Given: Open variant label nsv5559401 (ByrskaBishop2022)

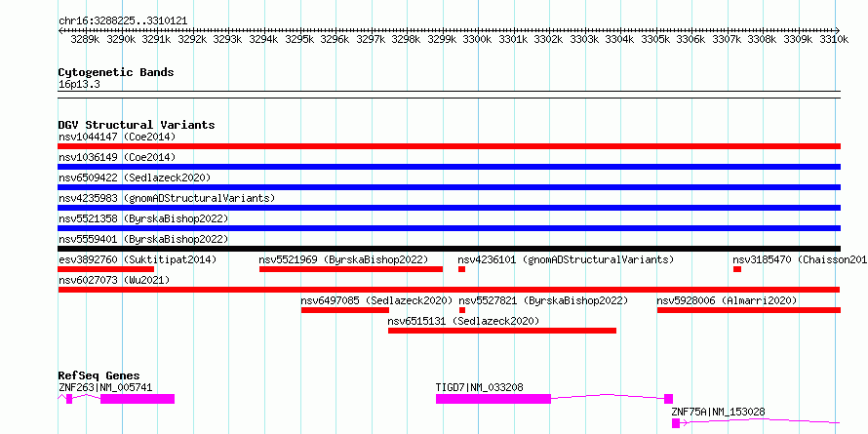Looking at the screenshot, I should point(143,239).
